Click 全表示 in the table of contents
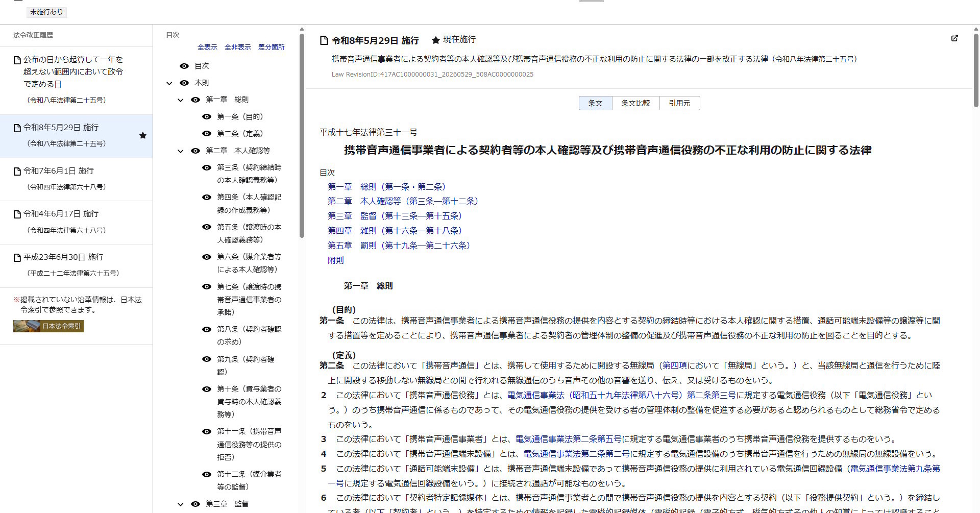This screenshot has width=980, height=513. coord(207,47)
